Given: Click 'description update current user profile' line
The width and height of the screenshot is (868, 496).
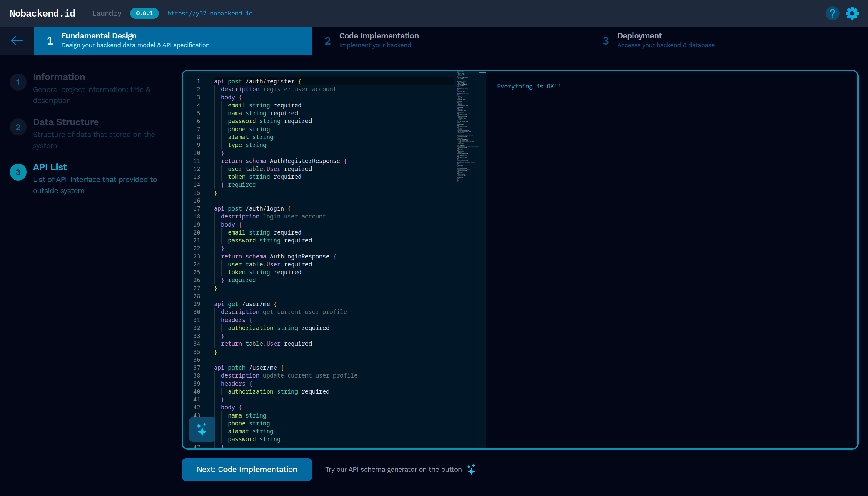Looking at the screenshot, I should tap(289, 375).
